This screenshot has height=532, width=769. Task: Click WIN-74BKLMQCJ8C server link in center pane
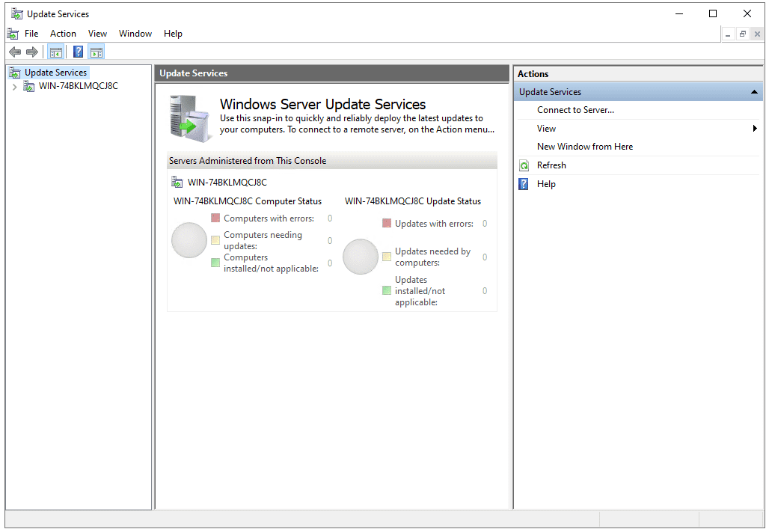coord(227,183)
